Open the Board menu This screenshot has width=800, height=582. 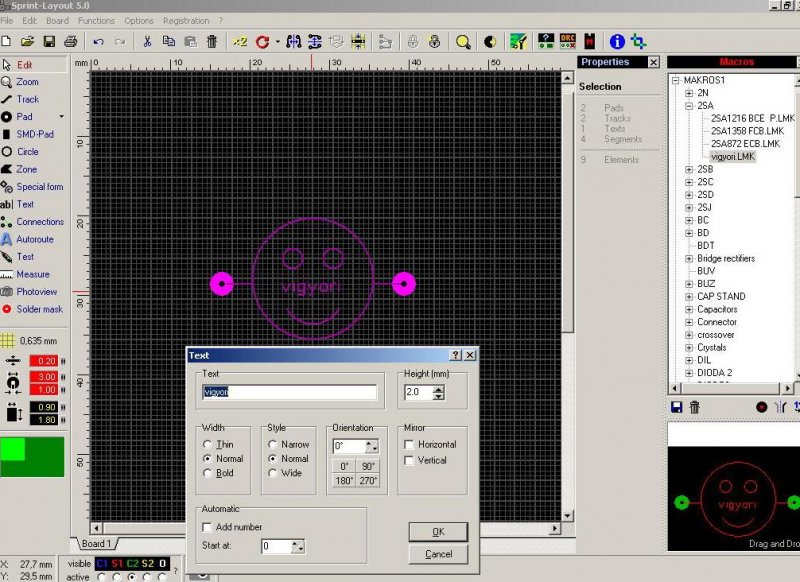57,21
